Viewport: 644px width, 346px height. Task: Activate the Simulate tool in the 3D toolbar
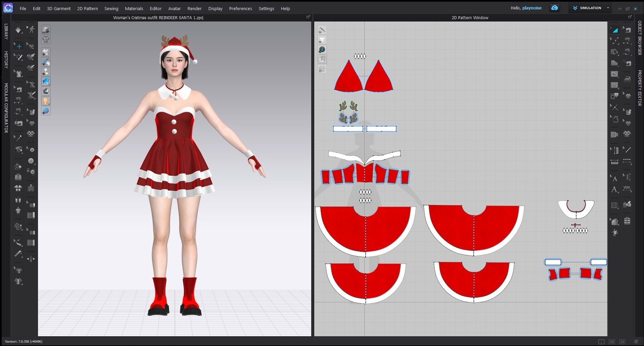(x=18, y=30)
